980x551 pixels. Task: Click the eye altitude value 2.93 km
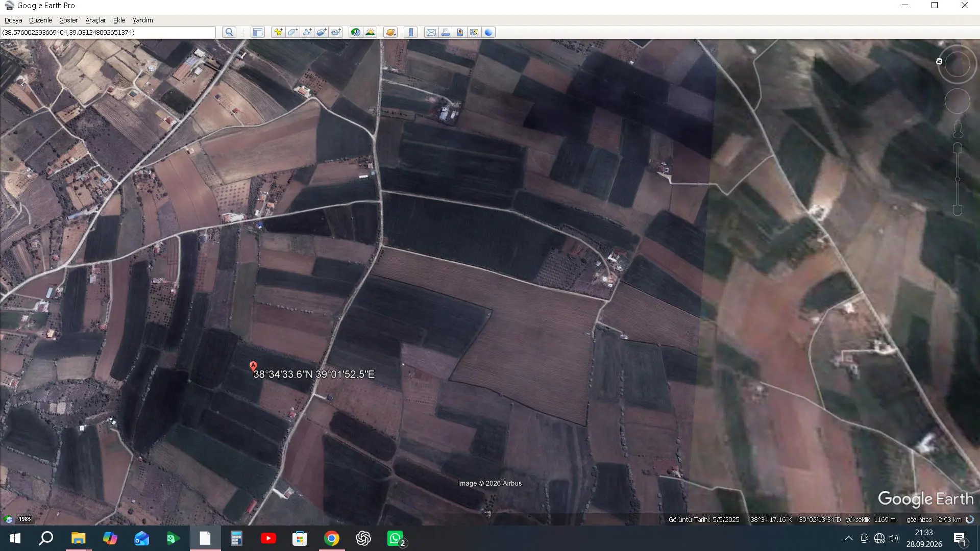pos(949,520)
